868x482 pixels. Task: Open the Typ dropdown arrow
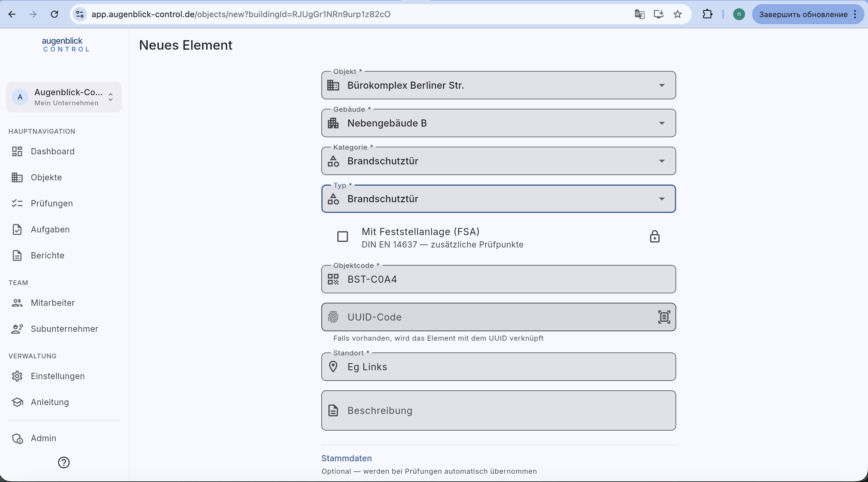[x=662, y=199]
